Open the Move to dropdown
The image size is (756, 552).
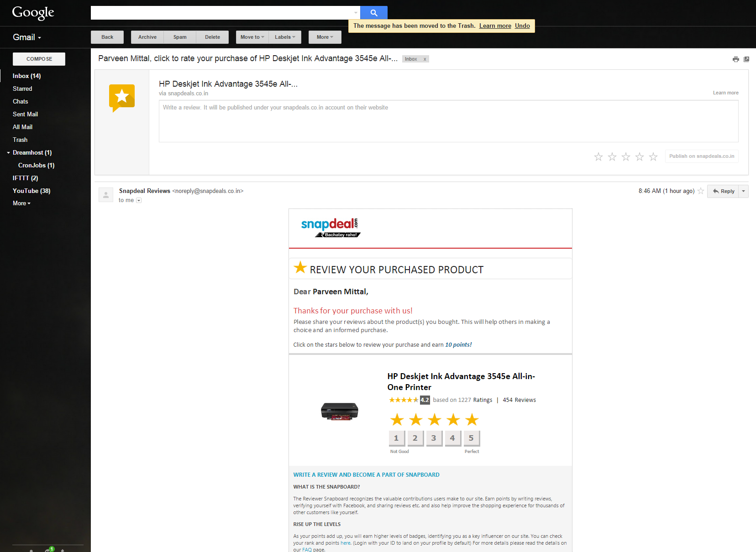click(x=252, y=37)
